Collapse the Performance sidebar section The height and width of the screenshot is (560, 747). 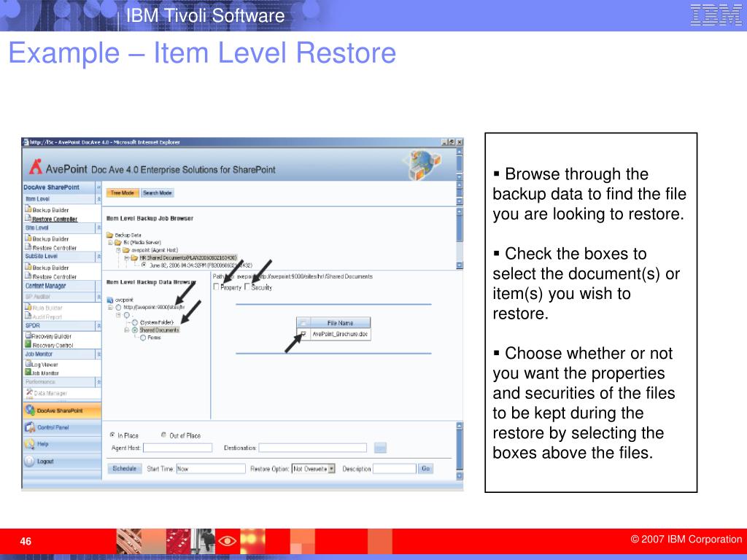(98, 382)
